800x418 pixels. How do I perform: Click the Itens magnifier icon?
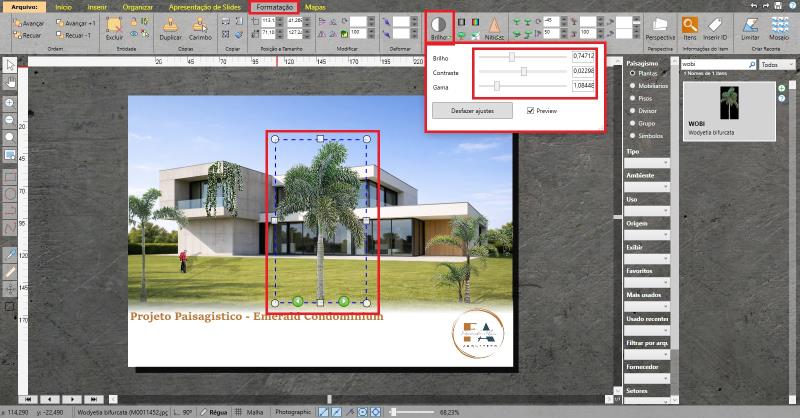coord(690,25)
